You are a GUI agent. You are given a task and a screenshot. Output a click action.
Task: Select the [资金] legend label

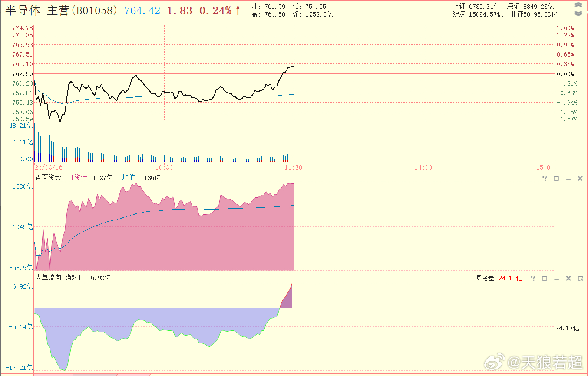[81, 178]
